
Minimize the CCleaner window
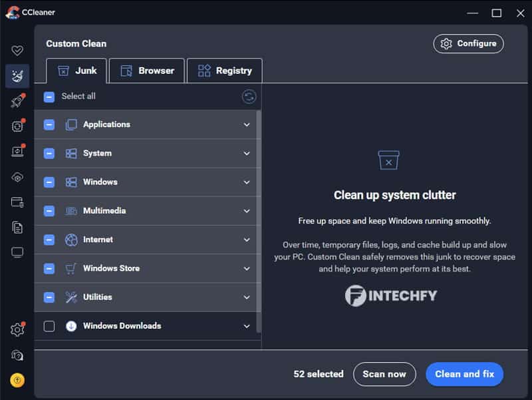point(473,13)
